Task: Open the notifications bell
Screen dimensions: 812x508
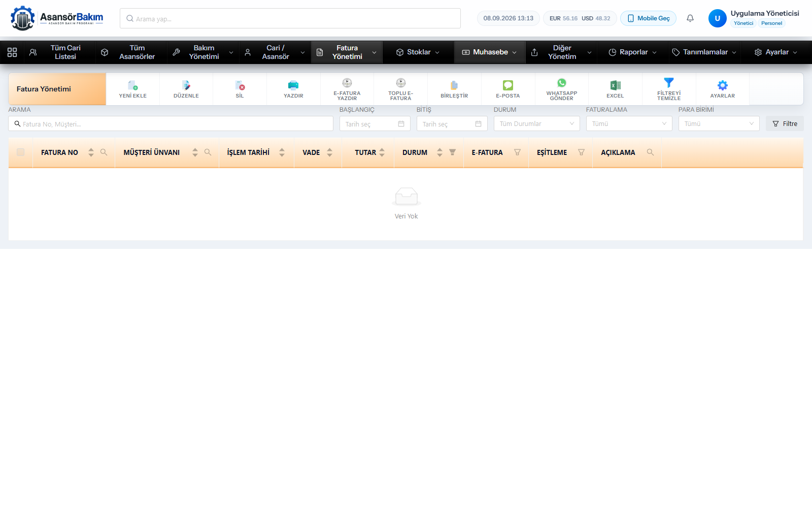Action: [690, 18]
